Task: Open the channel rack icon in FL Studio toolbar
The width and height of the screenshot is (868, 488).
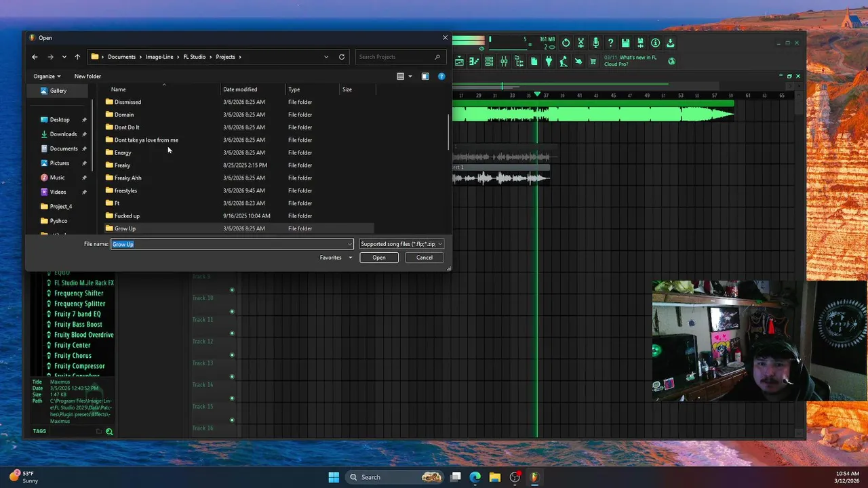Action: [489, 62]
